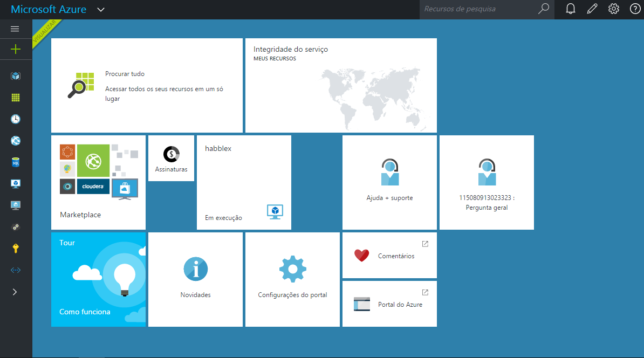The height and width of the screenshot is (358, 644).
Task: Click external link icon on Portal do Azure
Action: click(x=425, y=292)
